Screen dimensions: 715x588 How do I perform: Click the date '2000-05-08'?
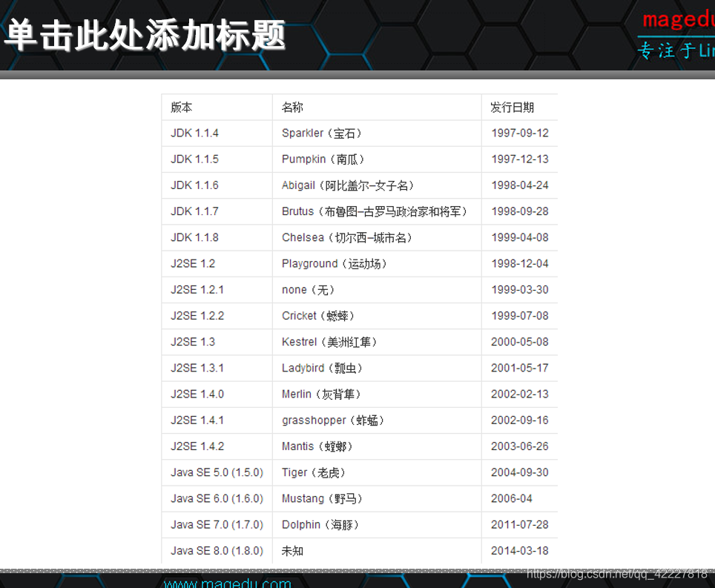click(x=520, y=342)
